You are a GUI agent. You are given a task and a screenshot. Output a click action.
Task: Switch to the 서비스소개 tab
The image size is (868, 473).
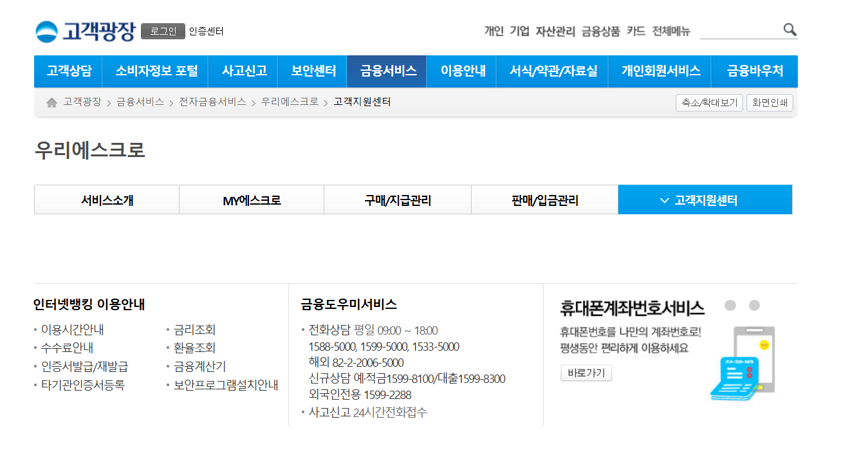point(107,200)
